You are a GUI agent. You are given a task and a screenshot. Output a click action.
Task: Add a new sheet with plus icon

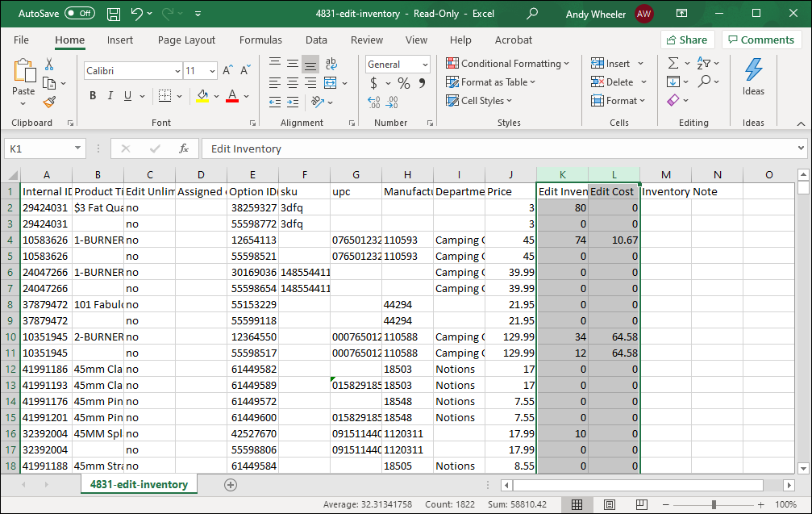pos(231,485)
